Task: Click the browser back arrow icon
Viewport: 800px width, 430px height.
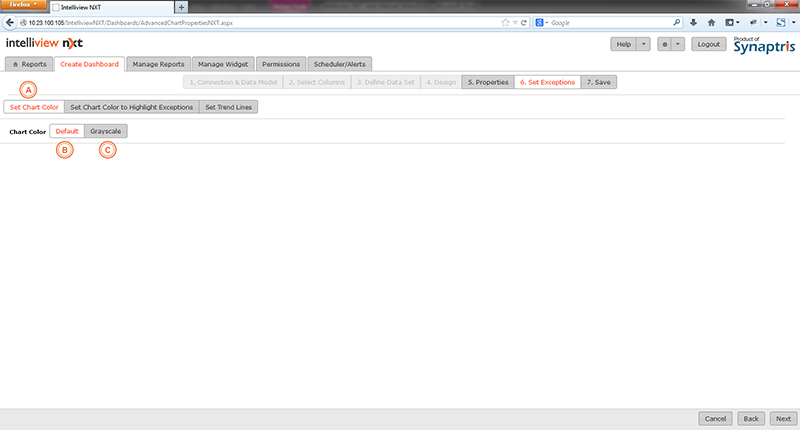Action: [9, 22]
